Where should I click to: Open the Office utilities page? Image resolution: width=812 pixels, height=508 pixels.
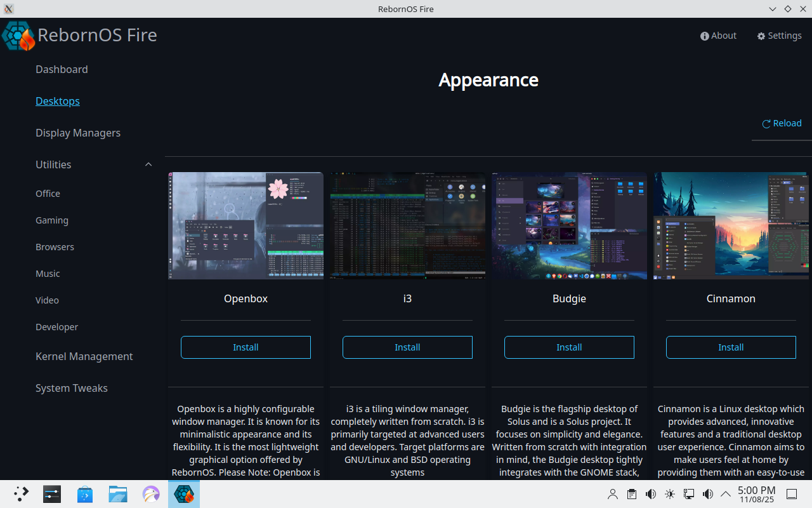click(x=48, y=194)
